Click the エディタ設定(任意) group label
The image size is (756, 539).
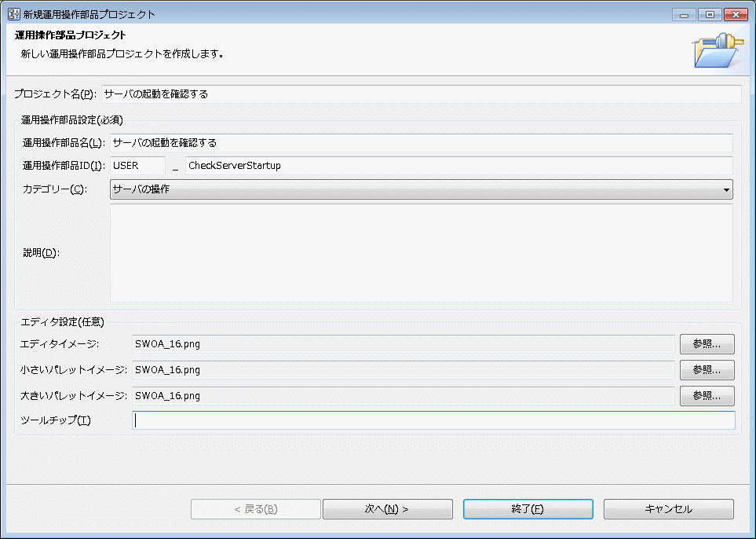[62, 322]
